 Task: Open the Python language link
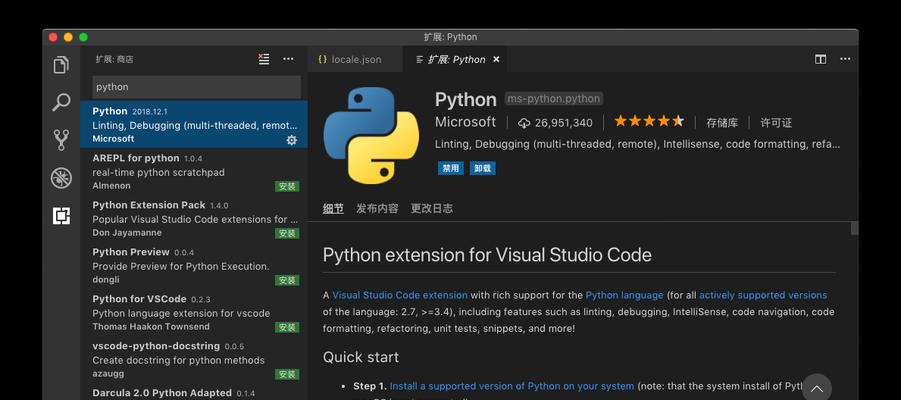625,295
